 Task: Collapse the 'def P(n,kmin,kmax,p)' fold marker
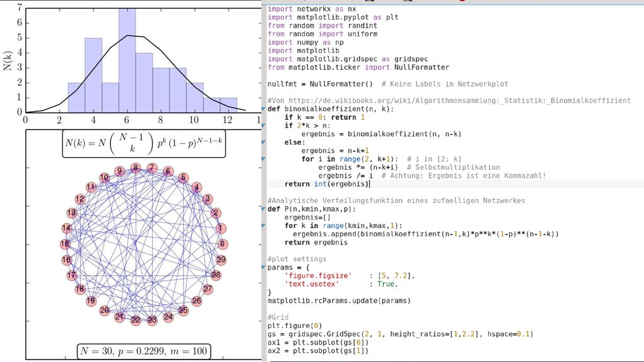click(x=264, y=209)
